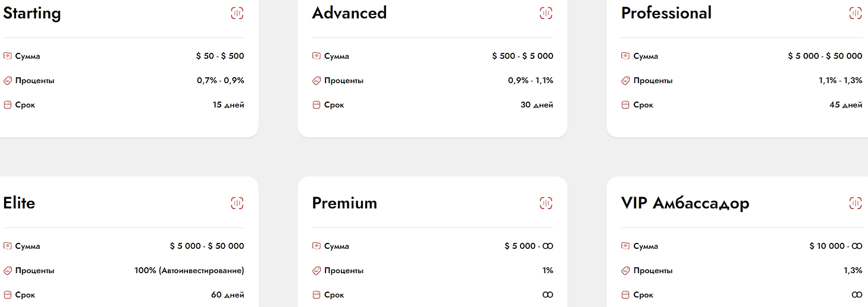Click the Срок calendar icon in VIP Амбассадор plan
This screenshot has width=868, height=307.
coord(626,295)
